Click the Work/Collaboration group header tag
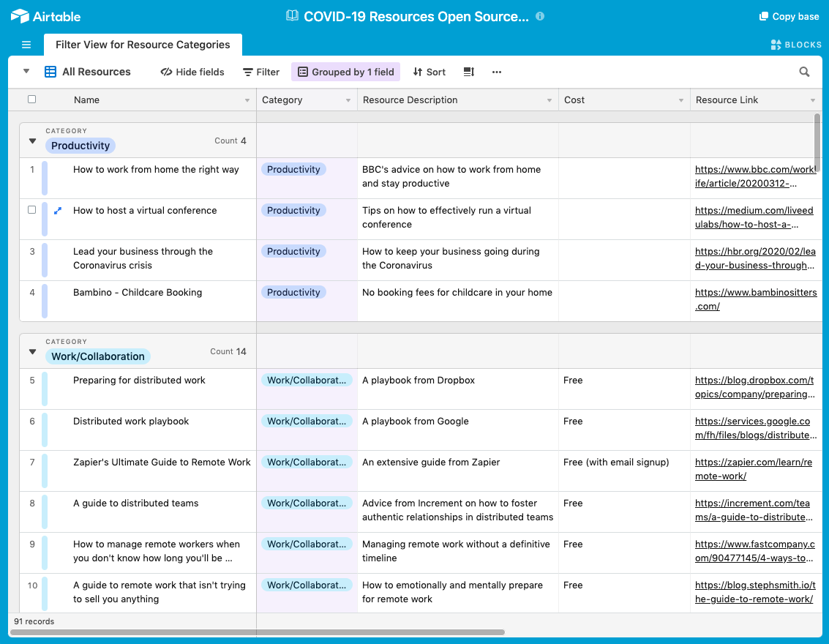 (98, 357)
